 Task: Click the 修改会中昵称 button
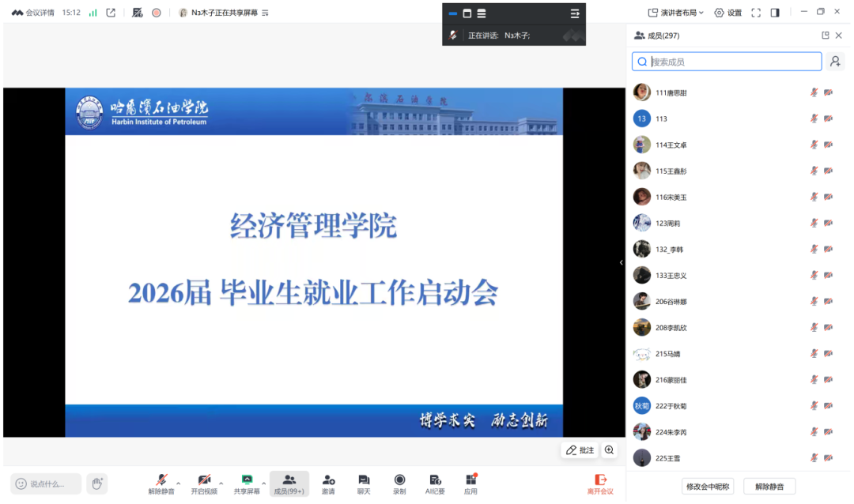tap(708, 486)
